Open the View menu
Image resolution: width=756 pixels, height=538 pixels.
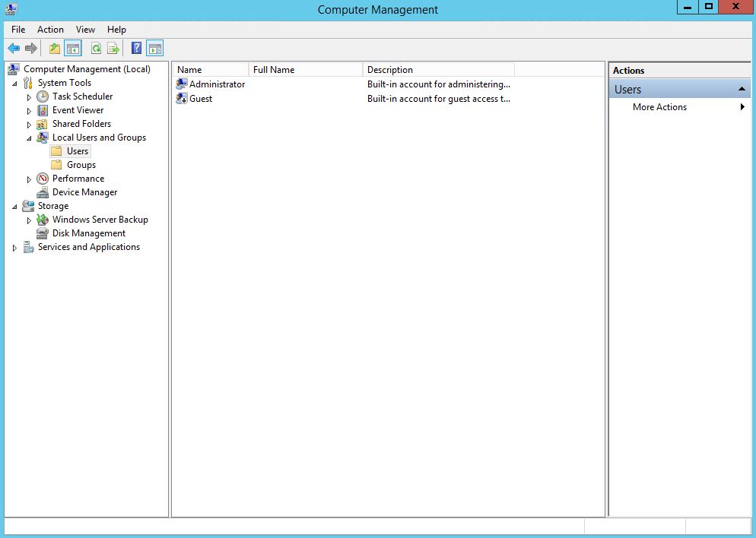click(x=85, y=29)
